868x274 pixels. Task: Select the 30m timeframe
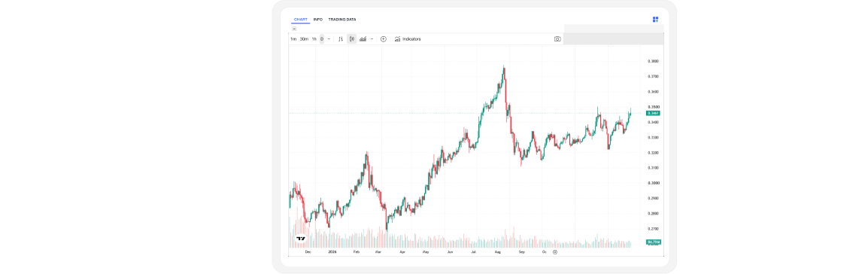click(x=304, y=39)
